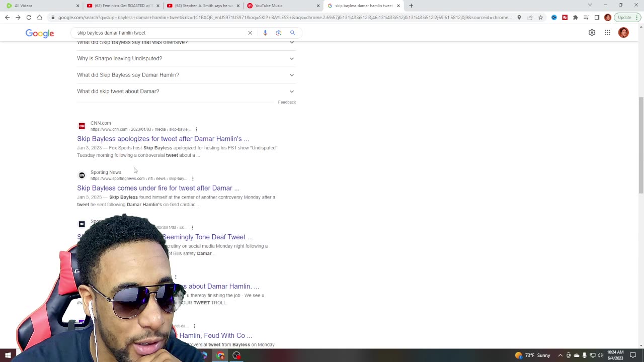
Task: Open the weather widget showing 73°F Sunny
Action: click(532, 355)
